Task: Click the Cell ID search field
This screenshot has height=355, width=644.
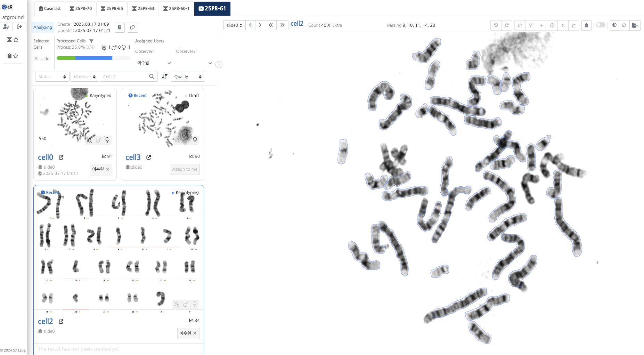Action: (123, 77)
